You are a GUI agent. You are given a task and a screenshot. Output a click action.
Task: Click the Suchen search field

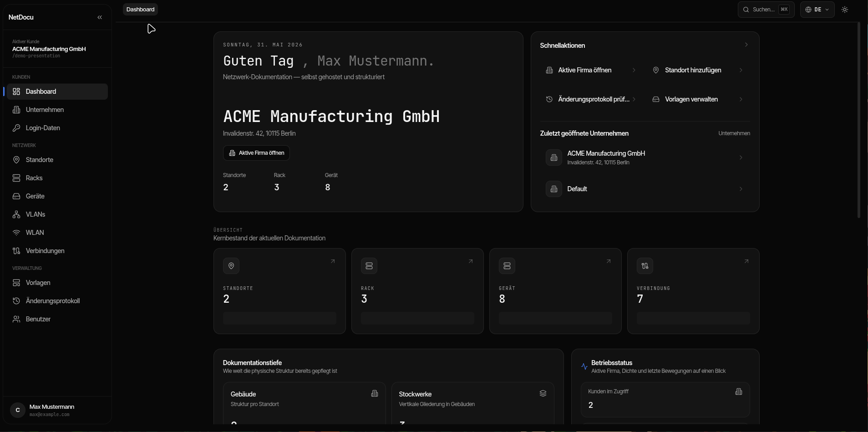click(x=766, y=10)
